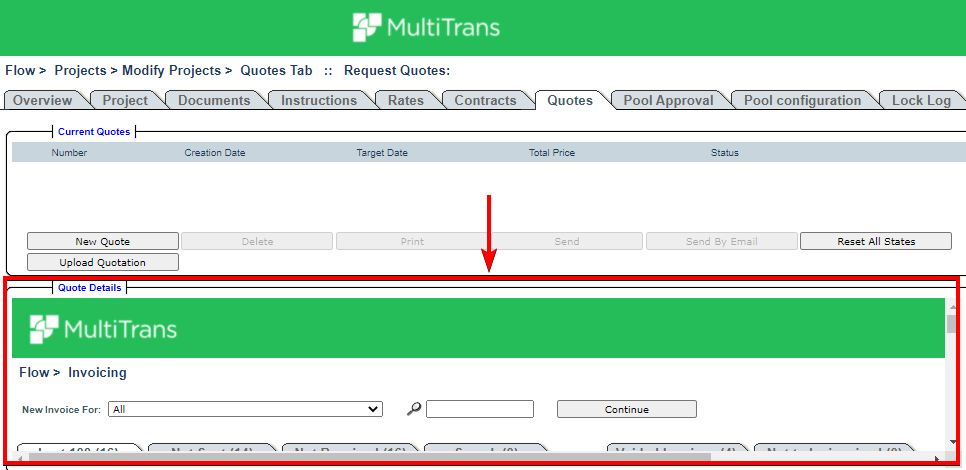Screen dimensions: 966x470
Task: Click the MultiTrans logo in Quote Details
Action: coord(104,329)
